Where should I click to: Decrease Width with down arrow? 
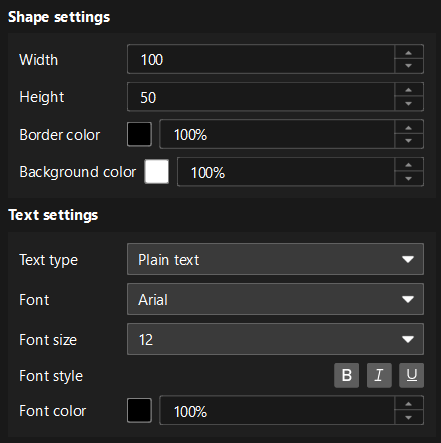click(409, 66)
